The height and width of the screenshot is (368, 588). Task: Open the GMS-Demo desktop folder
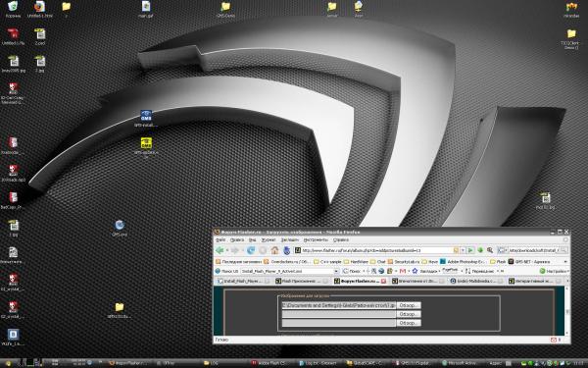(225, 9)
